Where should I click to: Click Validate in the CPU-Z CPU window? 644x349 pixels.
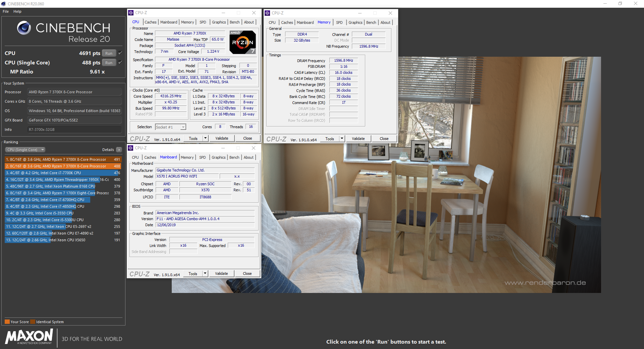pyautogui.click(x=222, y=138)
